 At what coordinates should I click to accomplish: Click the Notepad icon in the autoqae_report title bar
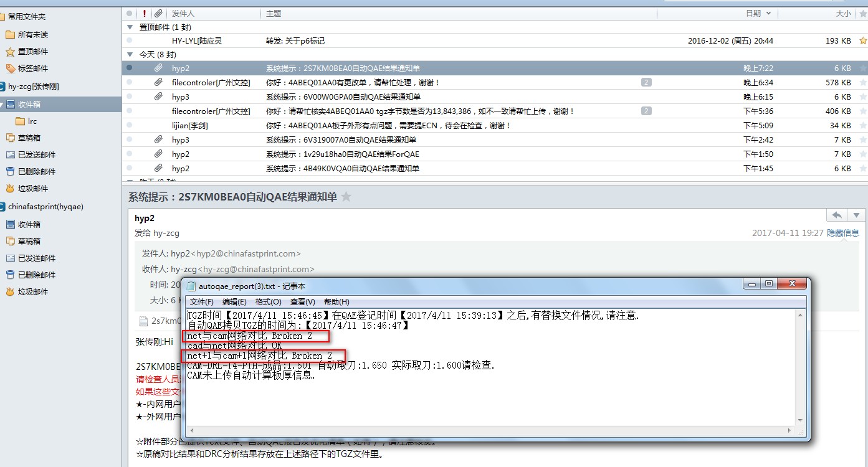pos(191,286)
